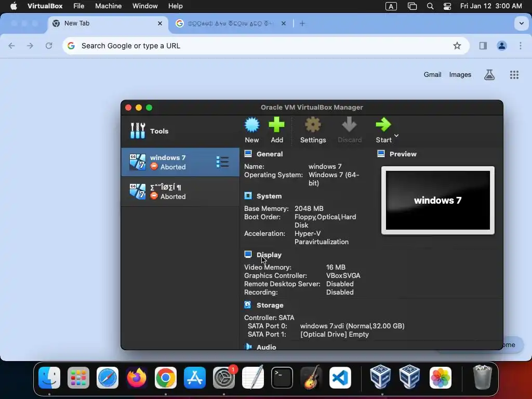This screenshot has width=532, height=399.
Task: Click Chrome's reload button
Action: click(x=49, y=46)
